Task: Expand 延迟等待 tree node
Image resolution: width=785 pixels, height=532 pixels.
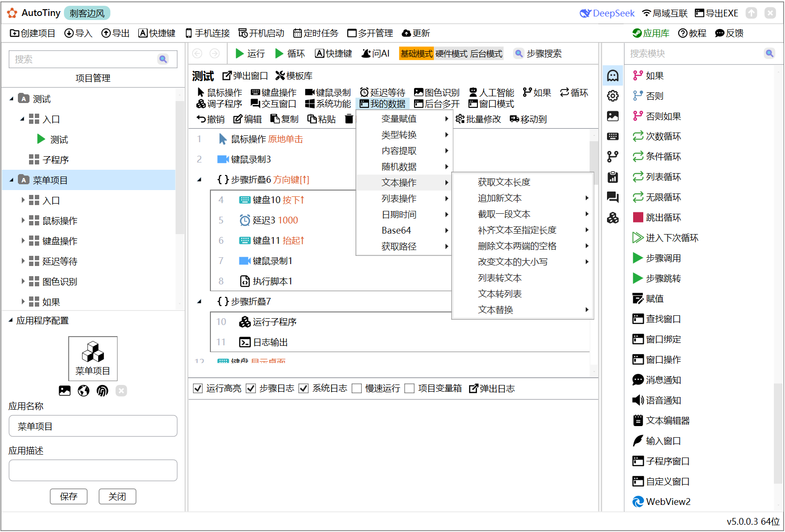Action: tap(23, 261)
